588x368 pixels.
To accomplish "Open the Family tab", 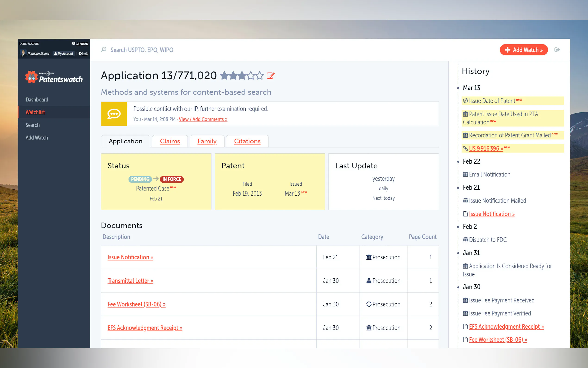I will pos(207,141).
